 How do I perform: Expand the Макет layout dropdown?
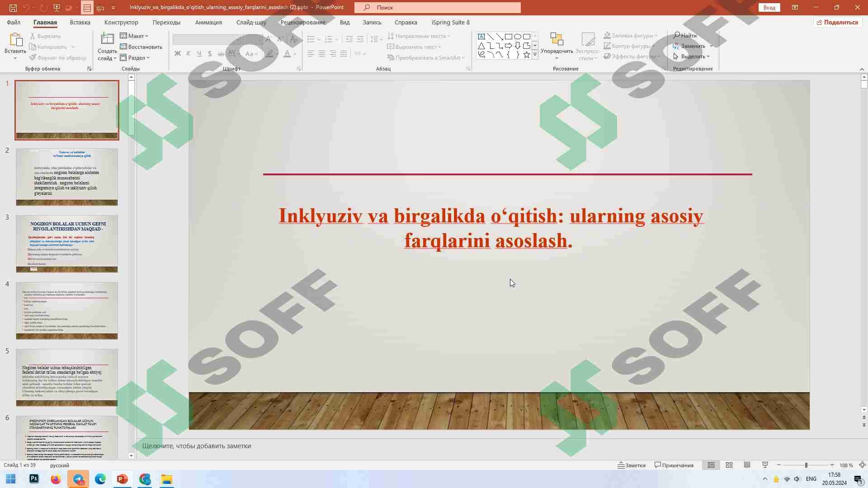[134, 36]
